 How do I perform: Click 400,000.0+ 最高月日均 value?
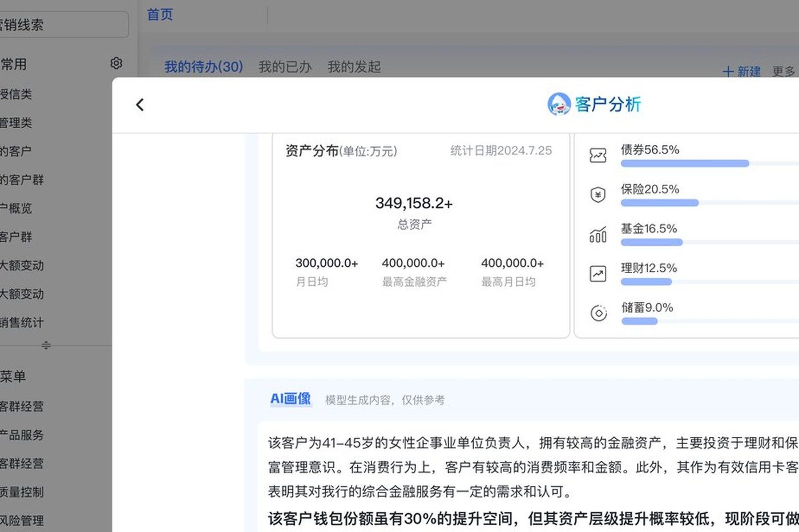point(513,263)
